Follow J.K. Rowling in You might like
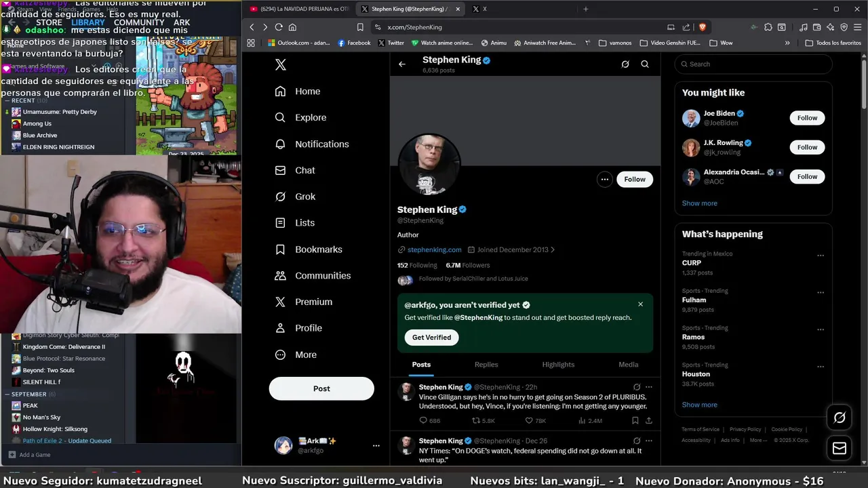This screenshot has width=868, height=488. point(807,147)
